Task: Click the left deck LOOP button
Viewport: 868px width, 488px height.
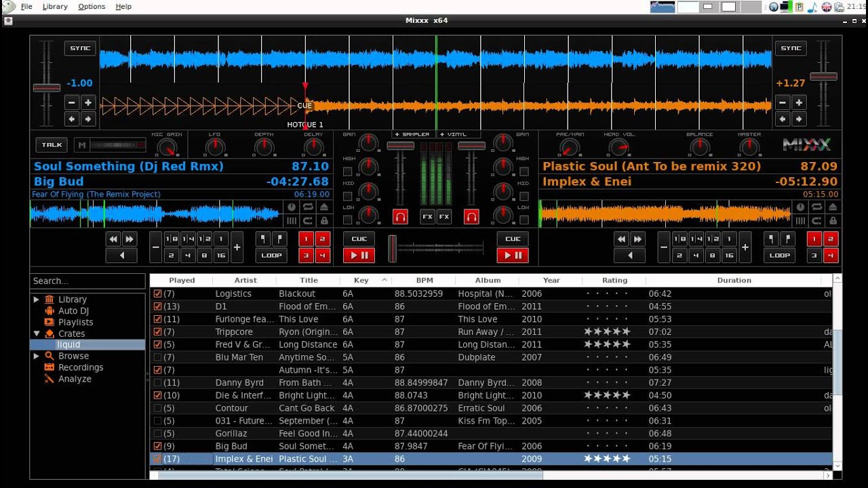Action: pyautogui.click(x=271, y=256)
